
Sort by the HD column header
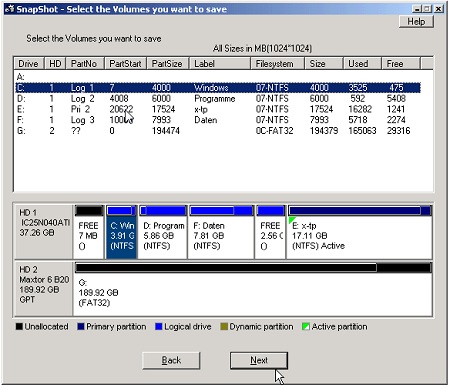click(55, 64)
